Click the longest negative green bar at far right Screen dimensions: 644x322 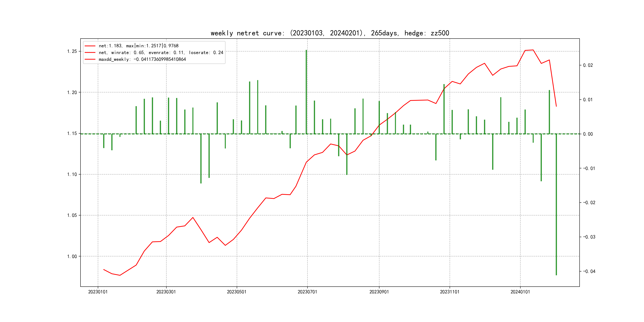click(x=556, y=205)
